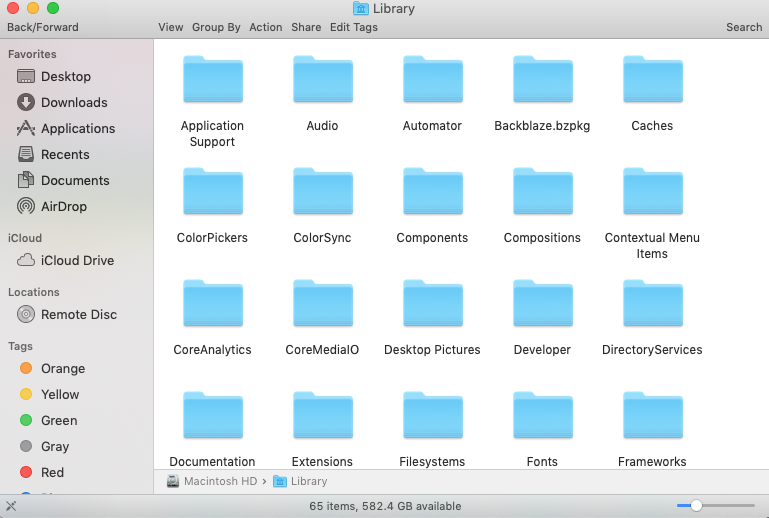Select the ColorSync folder
Screen dimensions: 769x518
(x=323, y=191)
